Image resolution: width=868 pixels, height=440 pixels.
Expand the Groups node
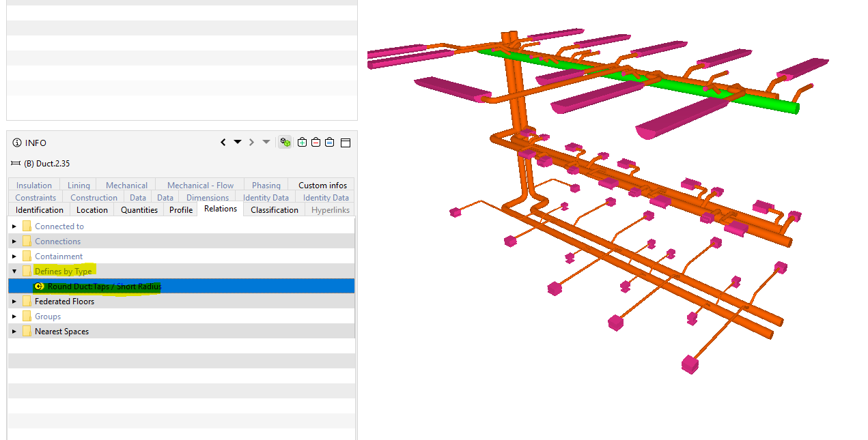pyautogui.click(x=14, y=317)
